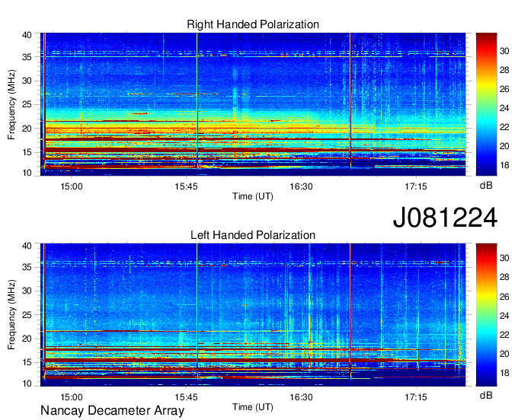Click the 35 MHz tick on the Left Handed plot
This screenshot has height=420, width=518.
coord(27,267)
